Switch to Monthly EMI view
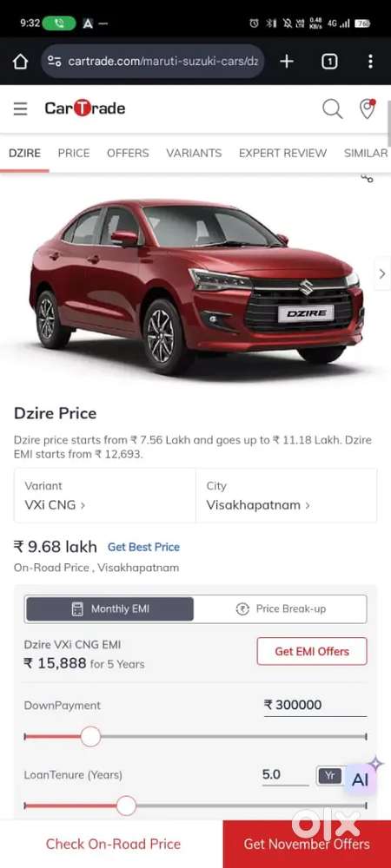The height and width of the screenshot is (868, 391). point(109,609)
